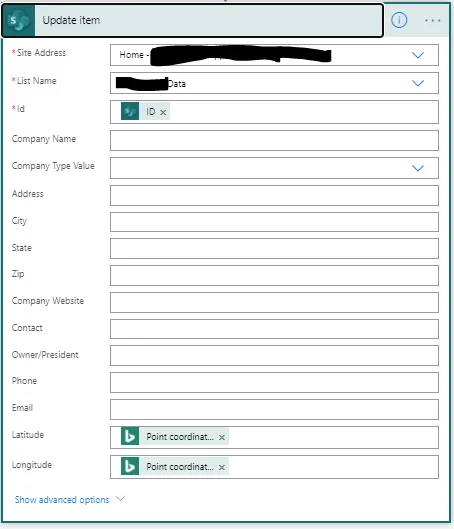Click the SharePoint icon in Update item header
Image resolution: width=454 pixels, height=529 pixels.
click(18, 21)
